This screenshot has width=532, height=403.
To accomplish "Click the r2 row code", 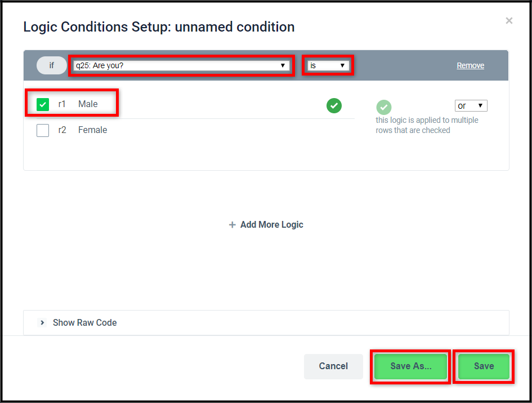I will pyautogui.click(x=62, y=130).
